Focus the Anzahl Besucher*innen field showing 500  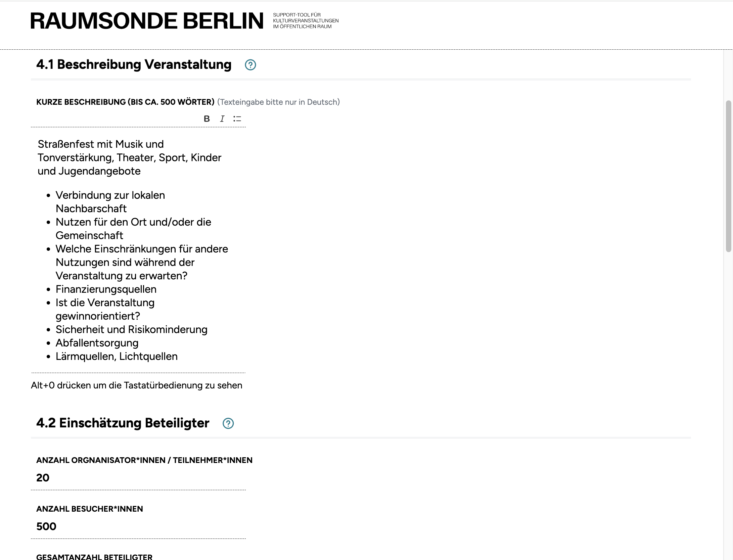pyautogui.click(x=138, y=526)
